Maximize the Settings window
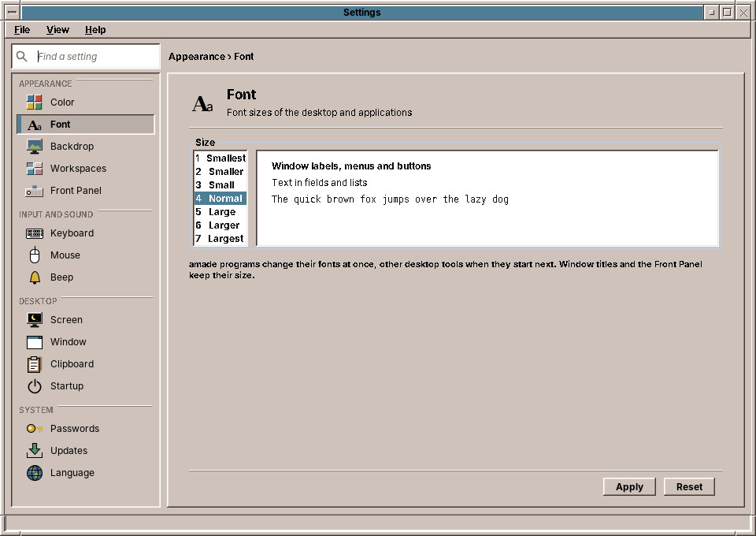The image size is (756, 536). (728, 13)
